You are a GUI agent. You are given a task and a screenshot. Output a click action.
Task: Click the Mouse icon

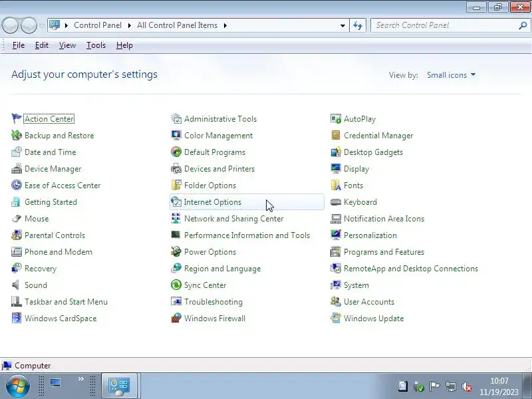[x=16, y=218]
